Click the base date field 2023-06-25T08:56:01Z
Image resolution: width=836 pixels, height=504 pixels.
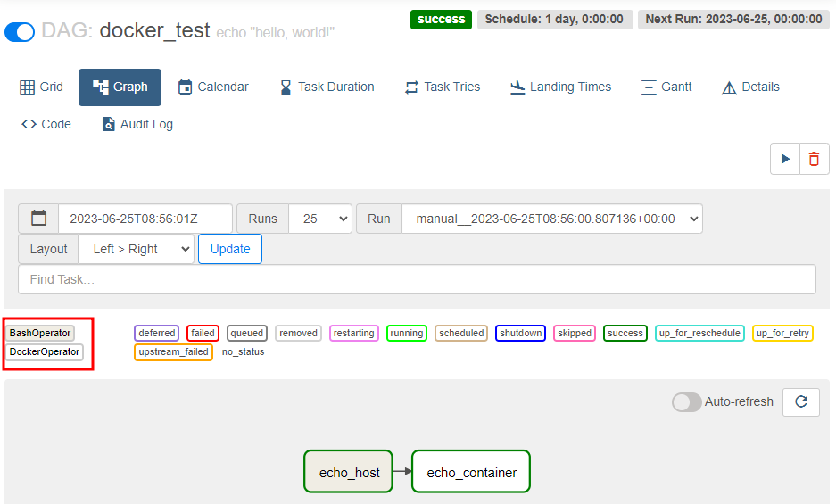145,219
